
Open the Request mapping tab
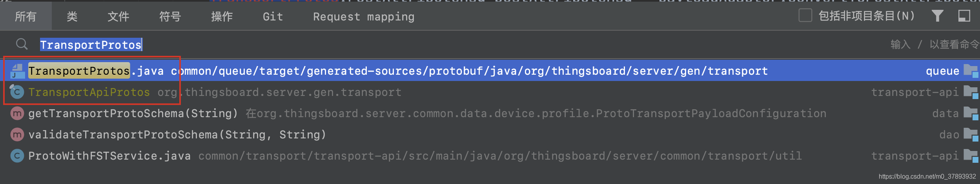[x=364, y=17]
